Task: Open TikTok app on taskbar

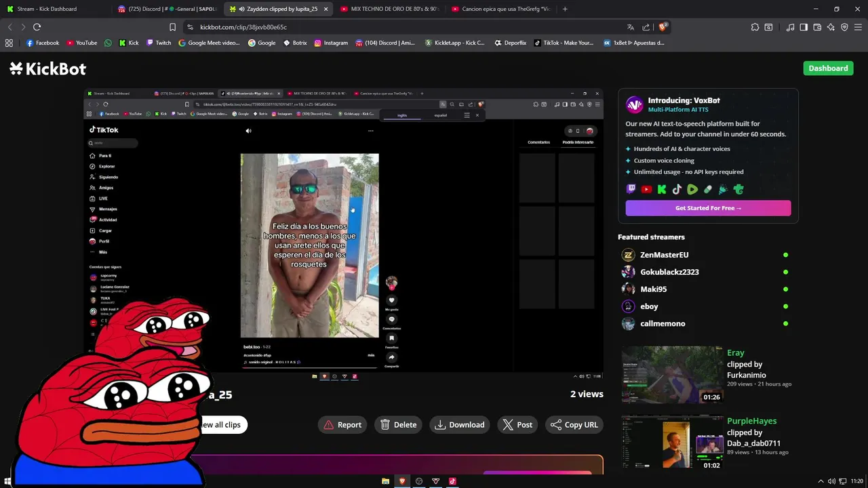Action: tap(452, 481)
